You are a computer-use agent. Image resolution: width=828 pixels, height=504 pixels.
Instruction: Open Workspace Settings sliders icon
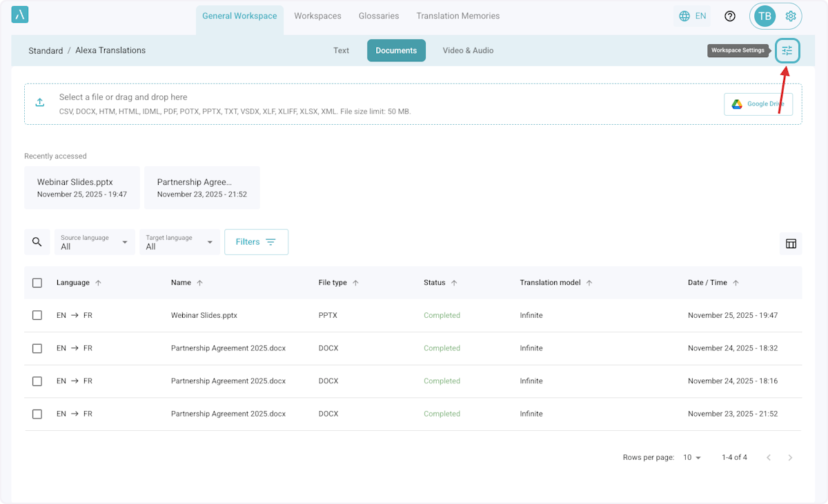(x=787, y=50)
